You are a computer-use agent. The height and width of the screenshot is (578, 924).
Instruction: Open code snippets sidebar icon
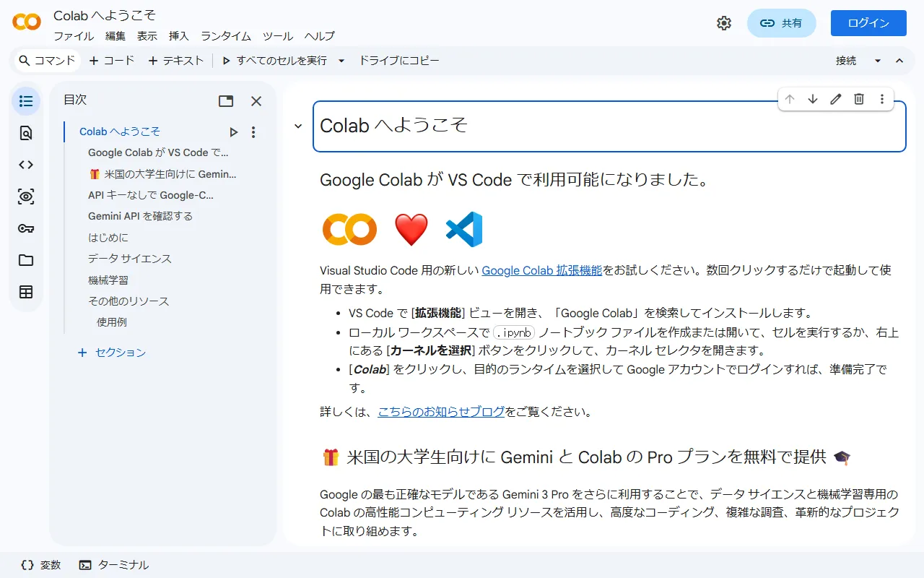coord(26,165)
